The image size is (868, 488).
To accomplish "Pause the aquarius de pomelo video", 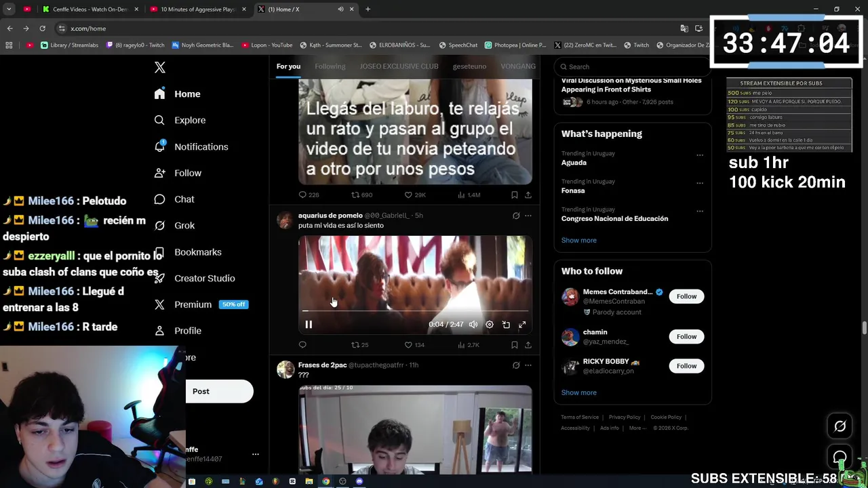I will [x=309, y=325].
